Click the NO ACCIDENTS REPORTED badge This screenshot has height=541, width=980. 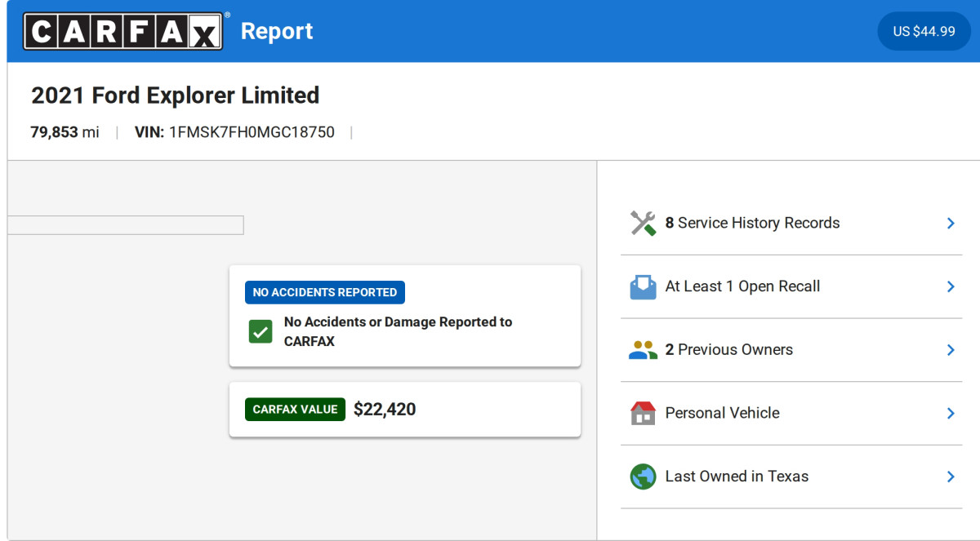pyautogui.click(x=325, y=292)
